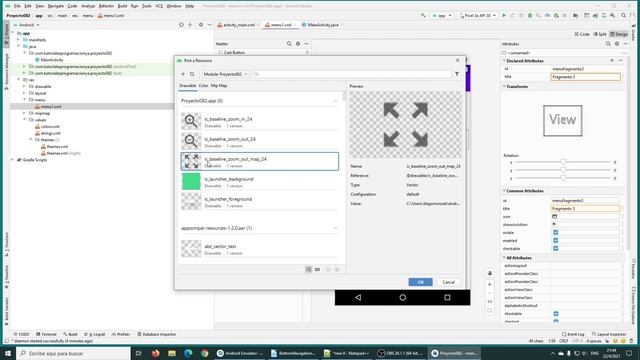Open the app run configuration dropdown
This screenshot has height=360, width=640.
(x=442, y=16)
